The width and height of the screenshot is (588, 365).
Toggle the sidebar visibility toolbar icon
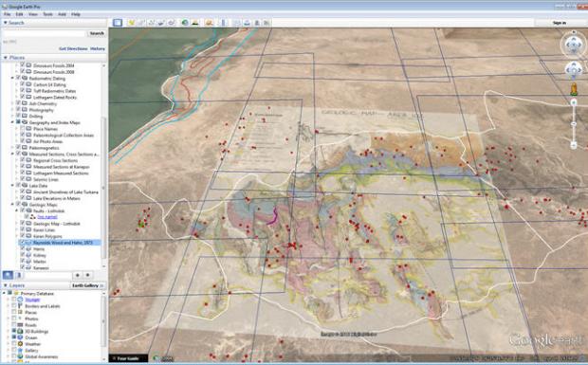[x=118, y=23]
